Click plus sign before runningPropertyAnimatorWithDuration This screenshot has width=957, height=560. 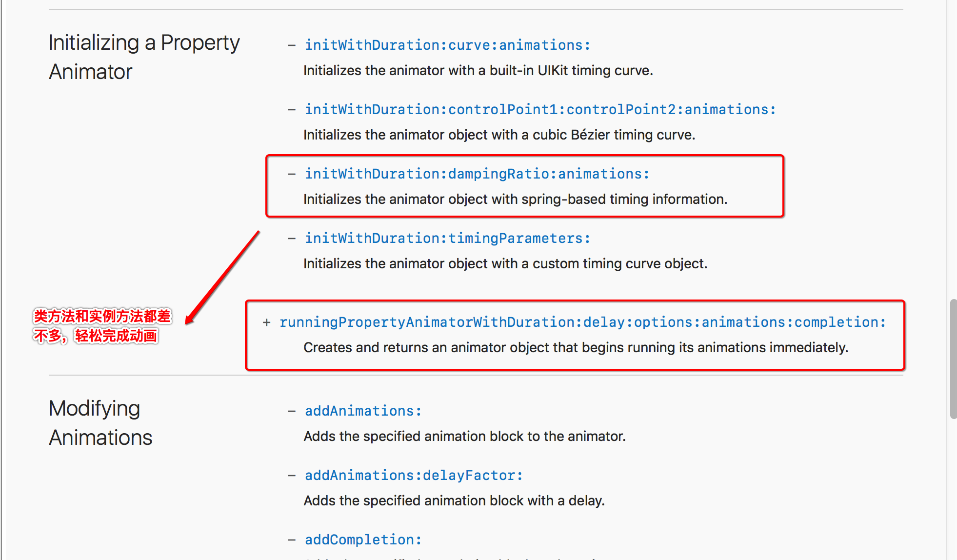[x=266, y=322]
